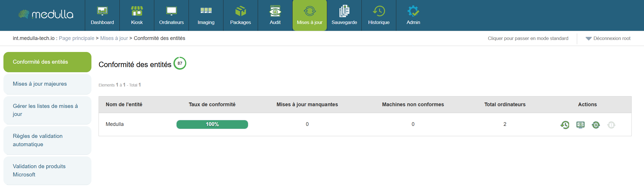
Task: Click the greyed-out refresh icon in Actions
Action: coord(611,125)
